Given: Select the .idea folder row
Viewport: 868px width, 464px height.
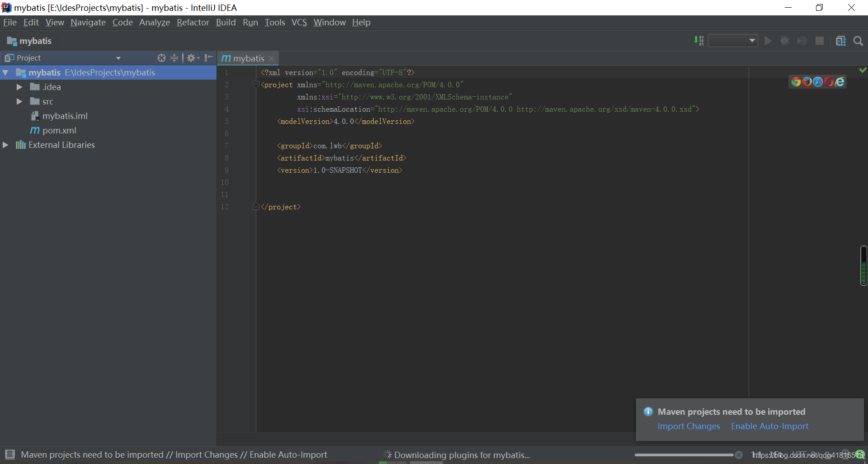Looking at the screenshot, I should [x=108, y=87].
